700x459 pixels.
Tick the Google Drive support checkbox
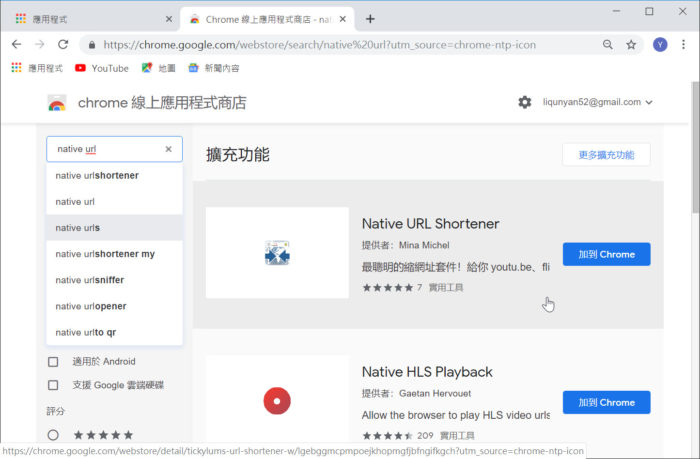point(53,385)
